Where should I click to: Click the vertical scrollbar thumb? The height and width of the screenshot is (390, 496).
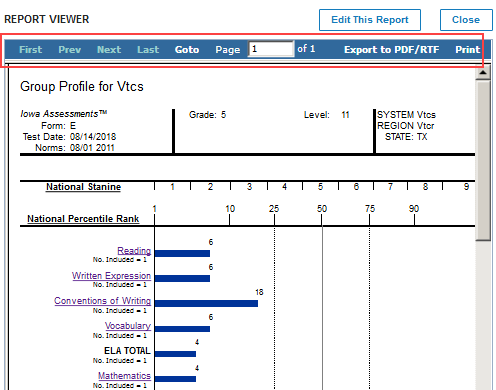(483, 160)
